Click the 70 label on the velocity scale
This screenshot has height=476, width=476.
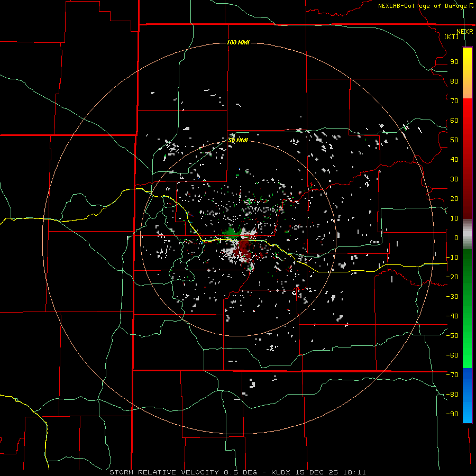tap(454, 101)
